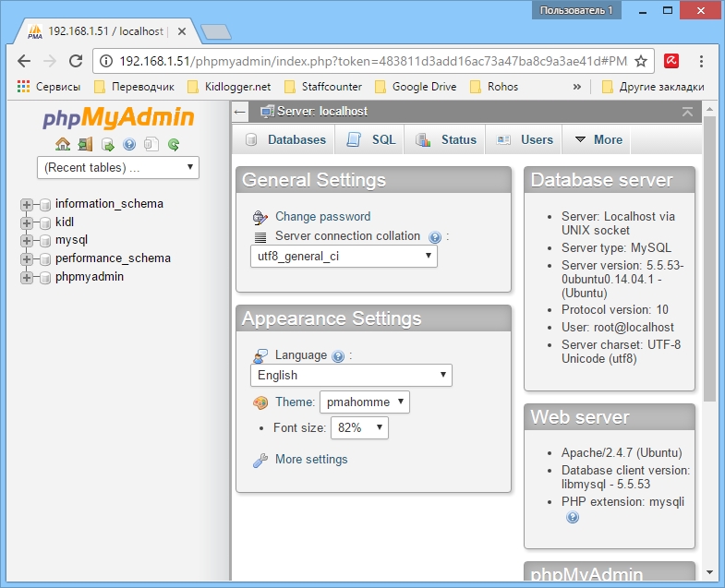Expand the kidl database node

point(26,222)
